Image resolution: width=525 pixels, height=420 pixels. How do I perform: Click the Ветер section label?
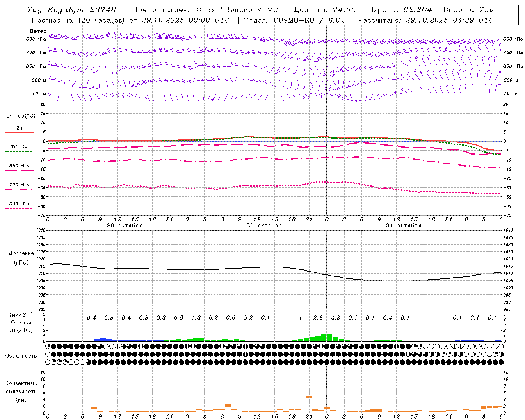point(38,31)
